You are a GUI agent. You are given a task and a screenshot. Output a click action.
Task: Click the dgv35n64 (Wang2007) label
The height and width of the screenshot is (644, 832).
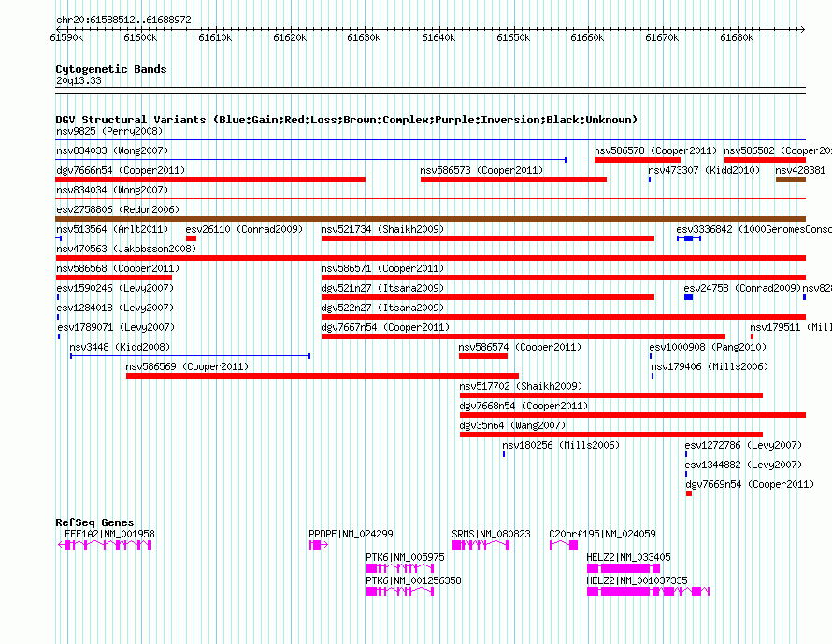tap(512, 425)
